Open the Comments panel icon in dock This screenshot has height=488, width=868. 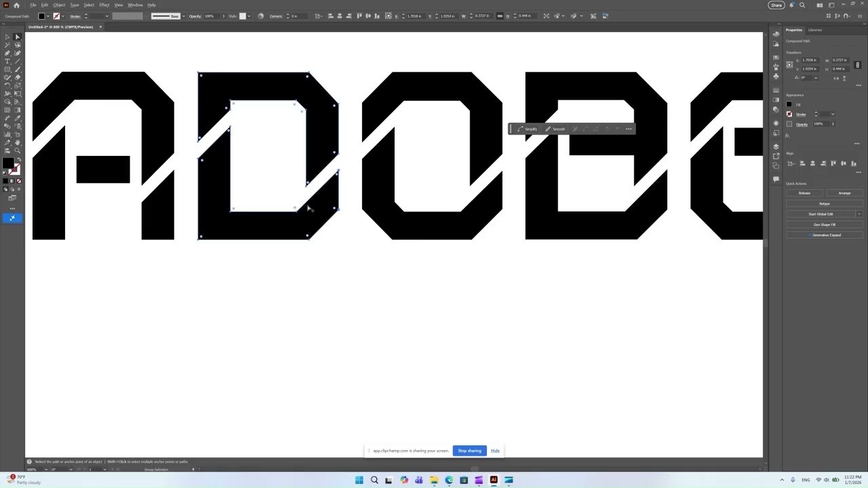tap(776, 179)
